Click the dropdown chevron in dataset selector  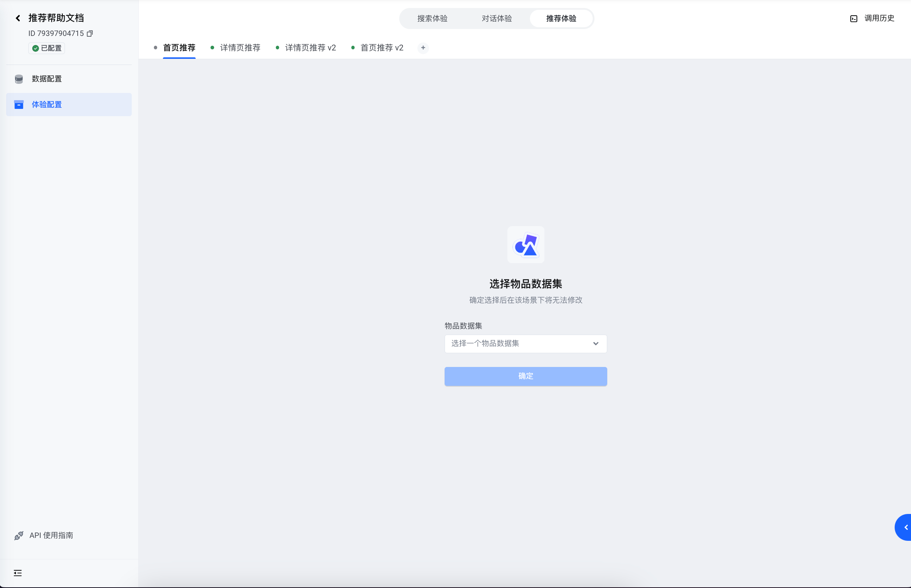coord(596,344)
